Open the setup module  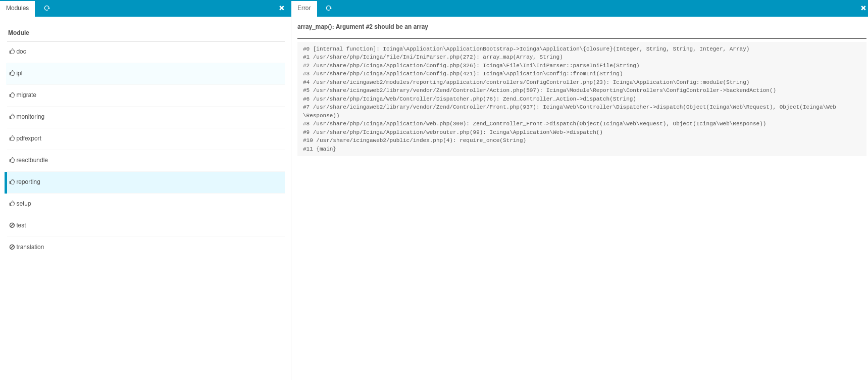pyautogui.click(x=145, y=204)
